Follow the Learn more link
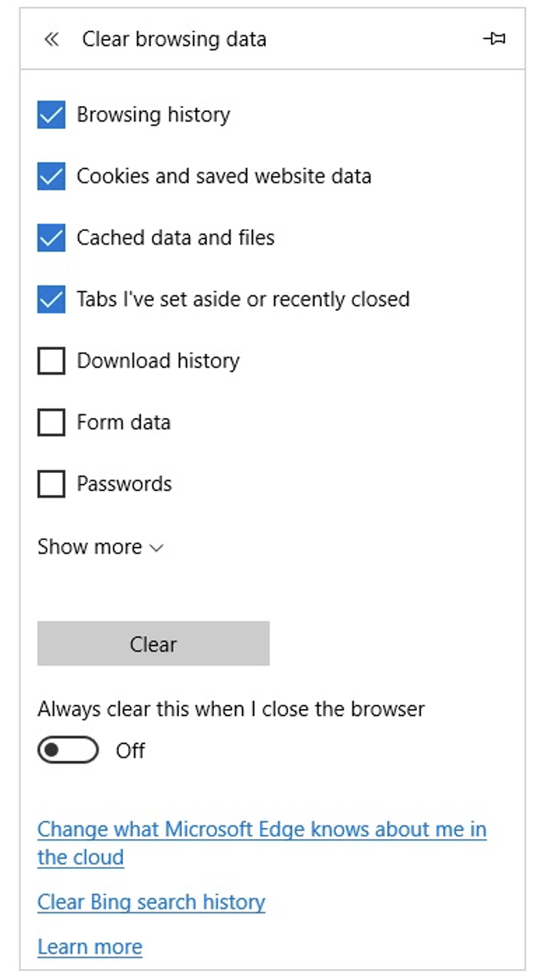535x980 pixels. coord(90,947)
